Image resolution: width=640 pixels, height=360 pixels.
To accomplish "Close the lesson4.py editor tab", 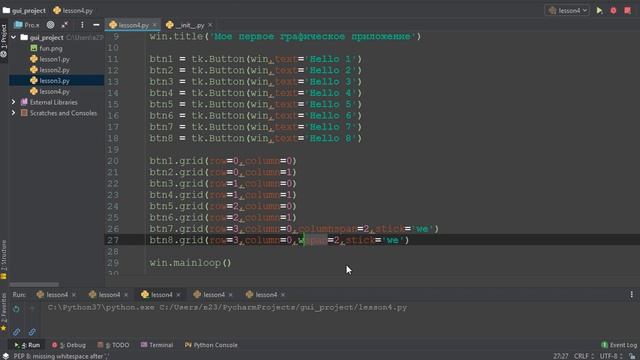I will coord(155,25).
